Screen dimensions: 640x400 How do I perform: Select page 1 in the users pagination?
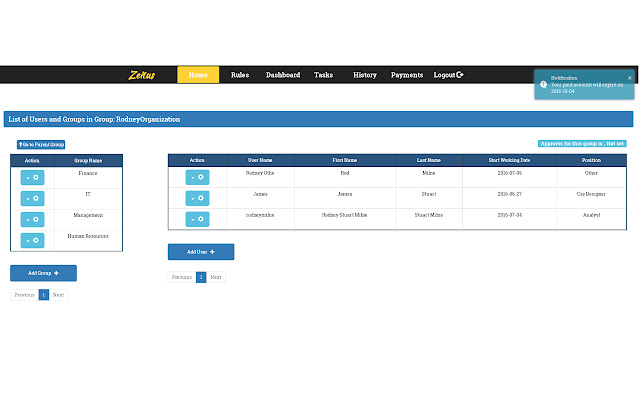tap(201, 277)
